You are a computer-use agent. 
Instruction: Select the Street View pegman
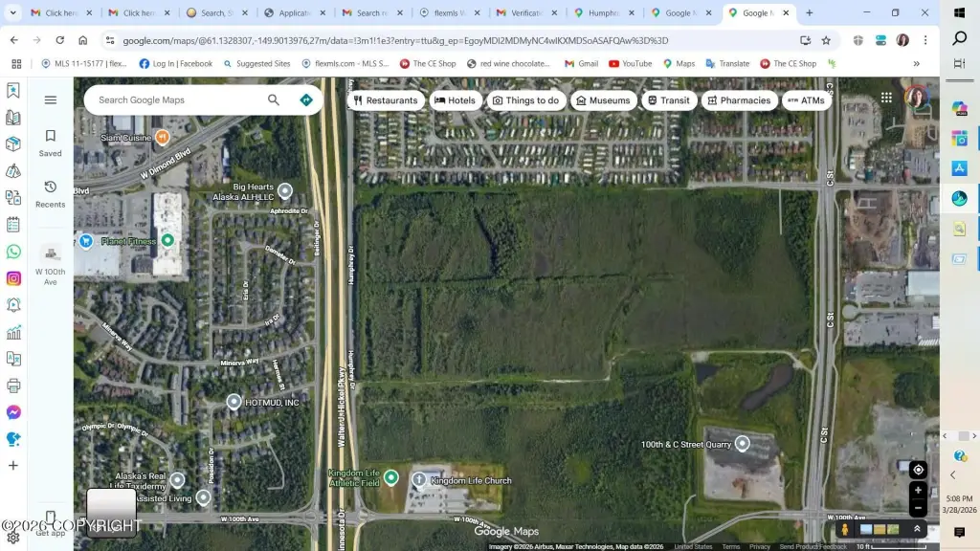coord(844,529)
